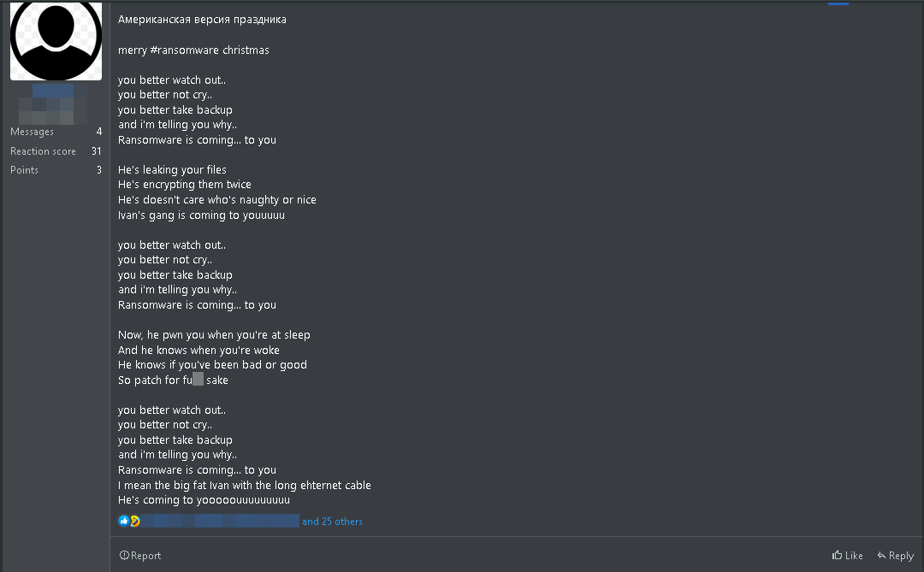Image resolution: width=924 pixels, height=572 pixels.
Task: Click the Report exclamation icon
Action: [124, 556]
